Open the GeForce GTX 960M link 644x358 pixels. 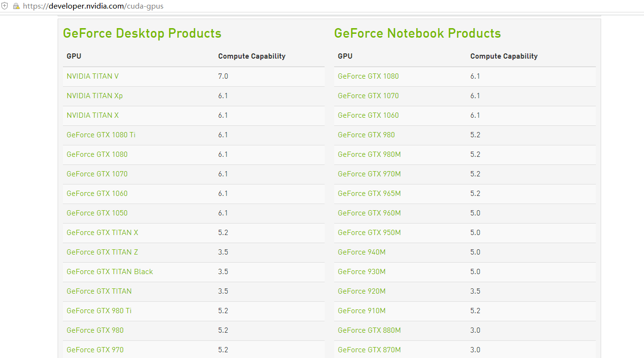point(369,213)
